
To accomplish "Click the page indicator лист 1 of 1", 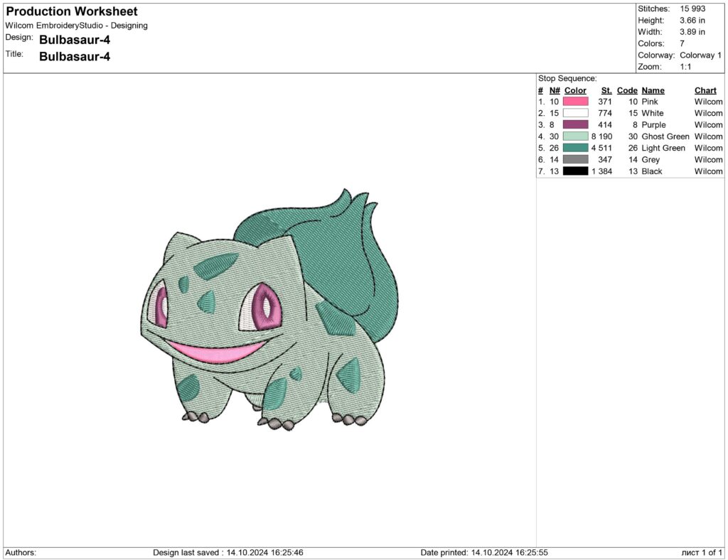I will point(702,551).
